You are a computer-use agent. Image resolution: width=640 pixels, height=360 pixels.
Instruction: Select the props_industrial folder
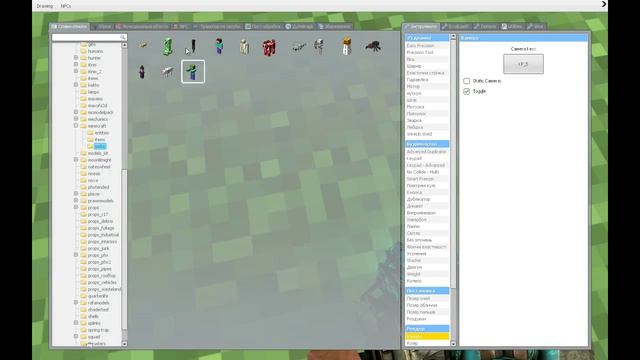coord(103,235)
